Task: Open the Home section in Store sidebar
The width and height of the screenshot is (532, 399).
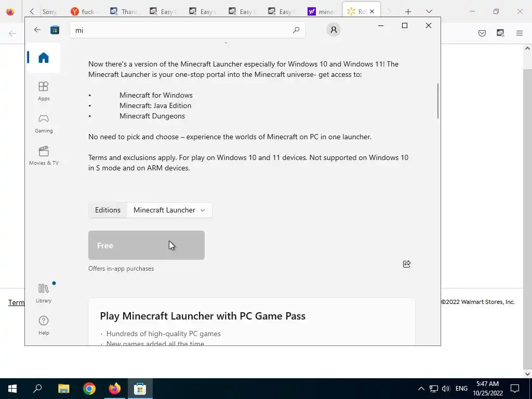Action: pyautogui.click(x=44, y=58)
